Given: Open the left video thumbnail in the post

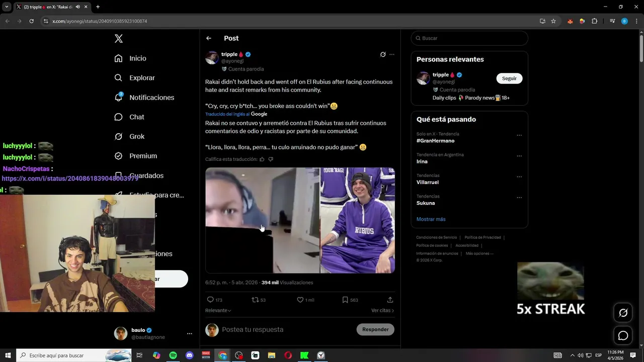Looking at the screenshot, I should pos(262,220).
